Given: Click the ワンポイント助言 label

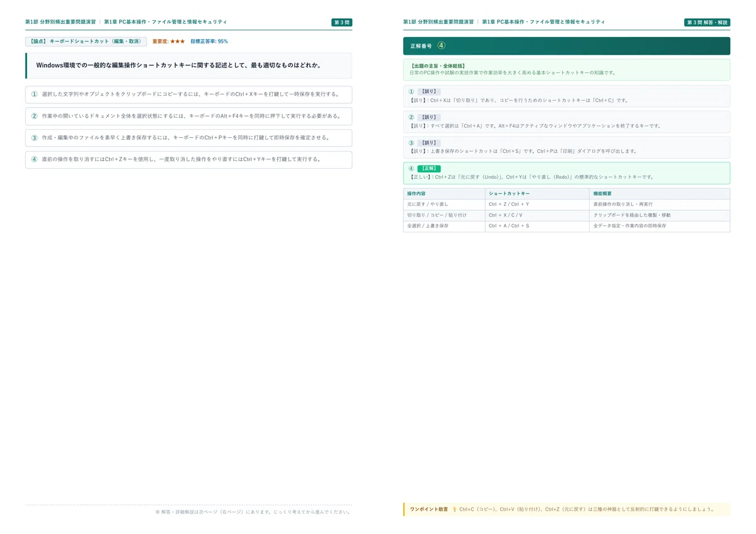Looking at the screenshot, I should tap(429, 509).
